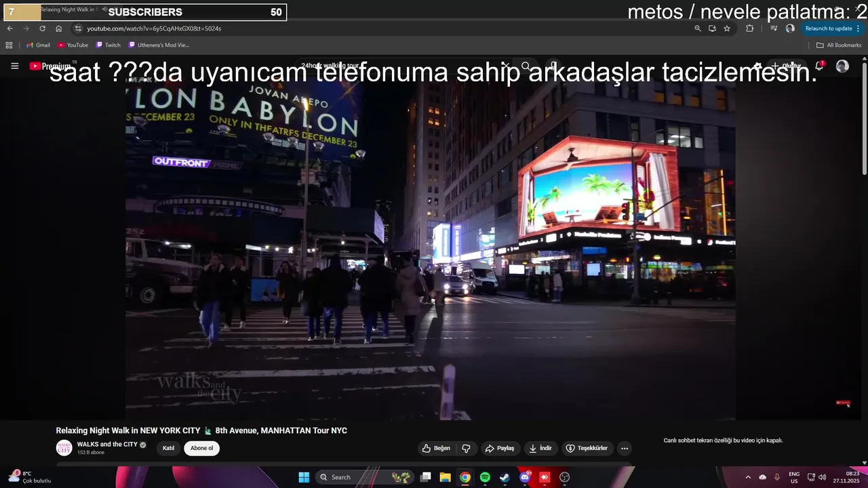This screenshot has height=488, width=868.
Task: Open the YouTube bookmark
Action: click(73, 45)
